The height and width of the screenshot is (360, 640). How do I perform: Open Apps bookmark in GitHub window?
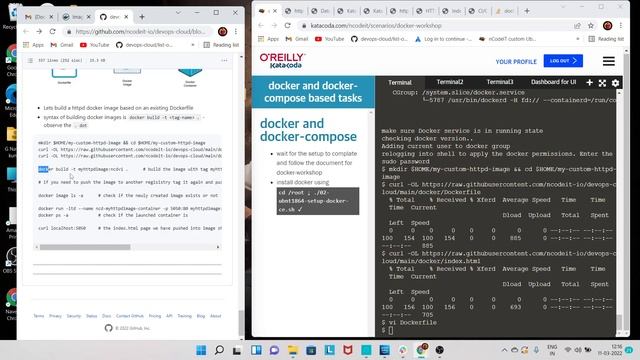point(33,45)
